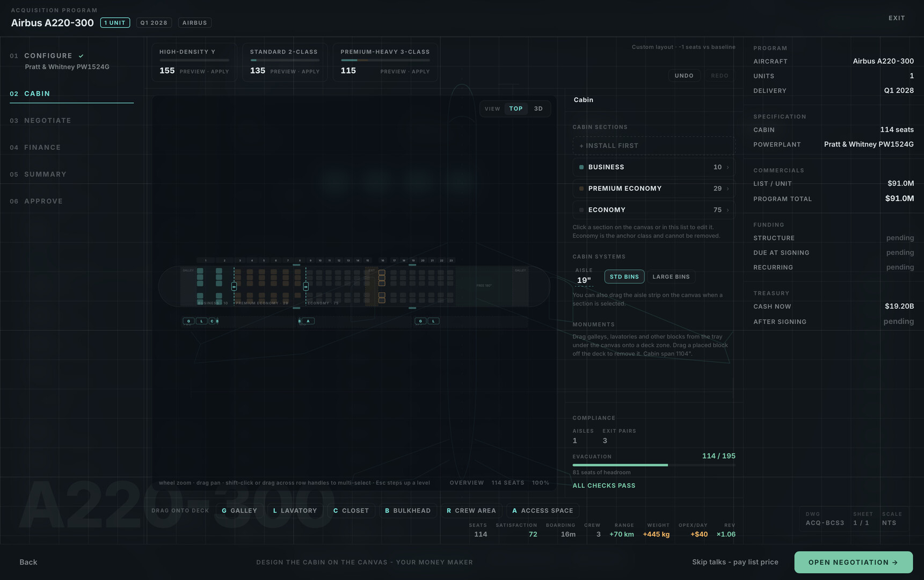Click the Business section color square

click(x=581, y=167)
